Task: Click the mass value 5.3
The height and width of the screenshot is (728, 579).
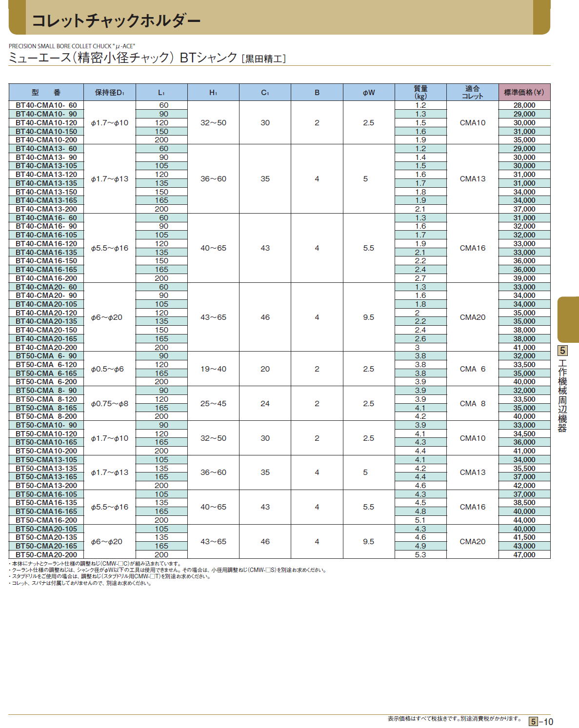Action: coord(420,555)
